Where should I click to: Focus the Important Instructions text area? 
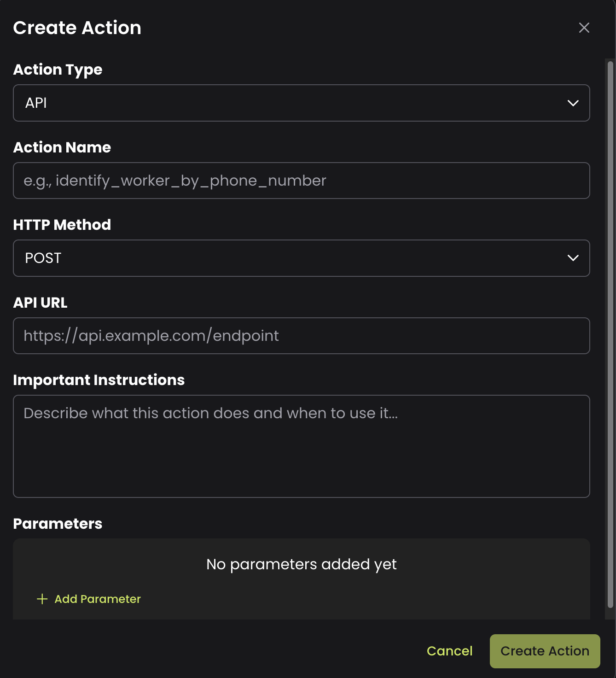301,446
